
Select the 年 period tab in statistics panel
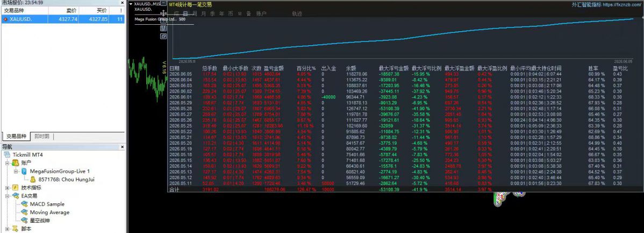(x=221, y=13)
